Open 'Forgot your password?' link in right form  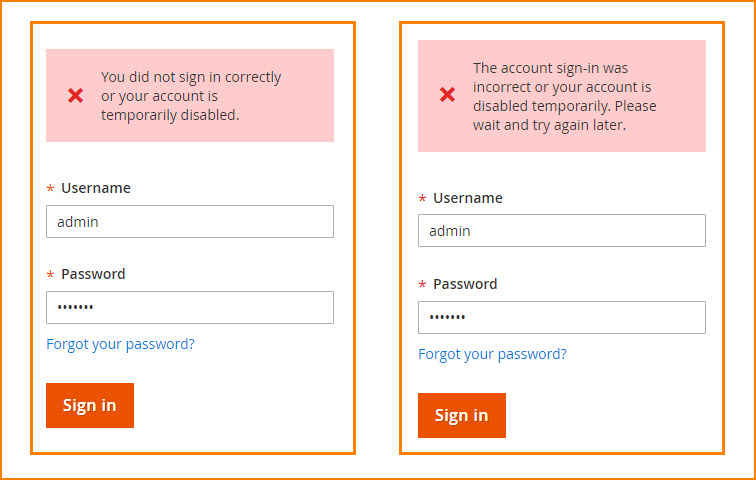click(492, 354)
